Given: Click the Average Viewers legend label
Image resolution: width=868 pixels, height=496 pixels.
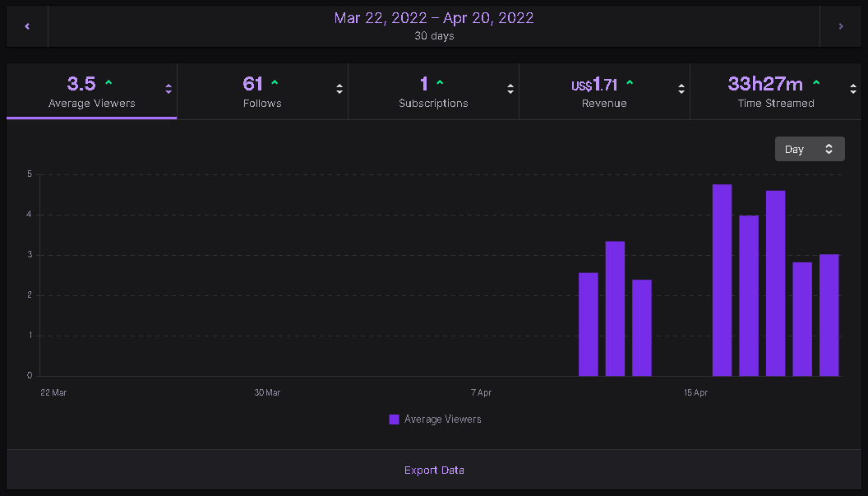Looking at the screenshot, I should pyautogui.click(x=443, y=420).
